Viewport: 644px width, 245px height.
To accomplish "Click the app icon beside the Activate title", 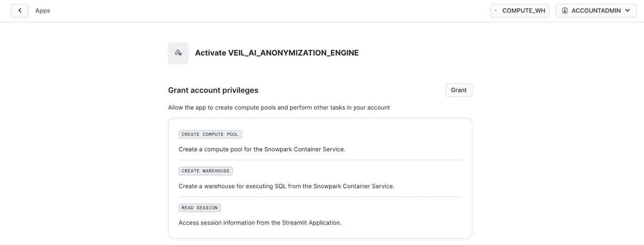I will [178, 53].
